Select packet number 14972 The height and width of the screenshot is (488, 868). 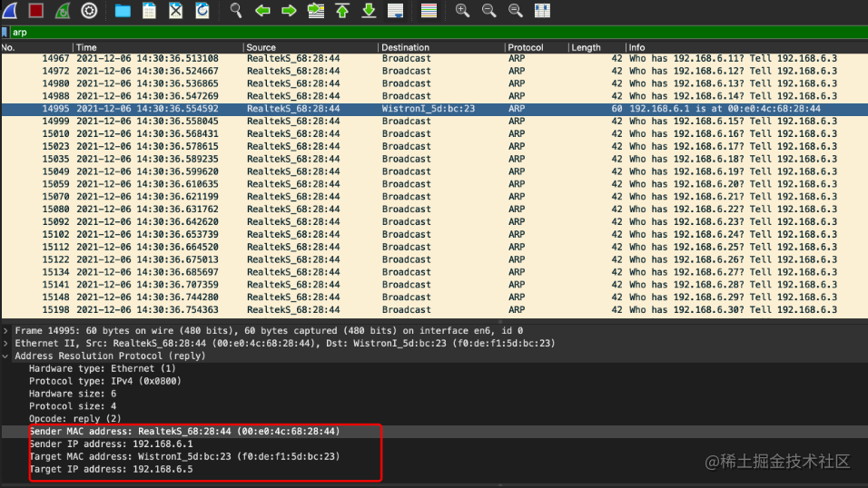coord(434,71)
